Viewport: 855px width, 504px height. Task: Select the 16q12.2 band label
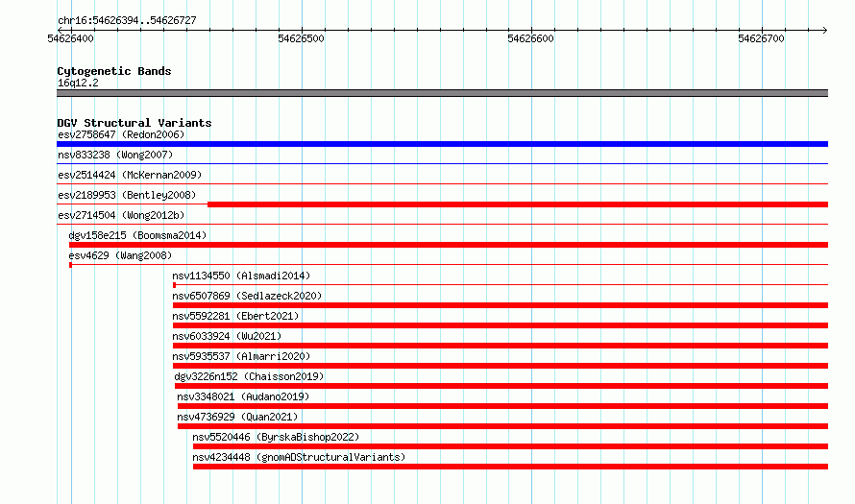tap(78, 83)
